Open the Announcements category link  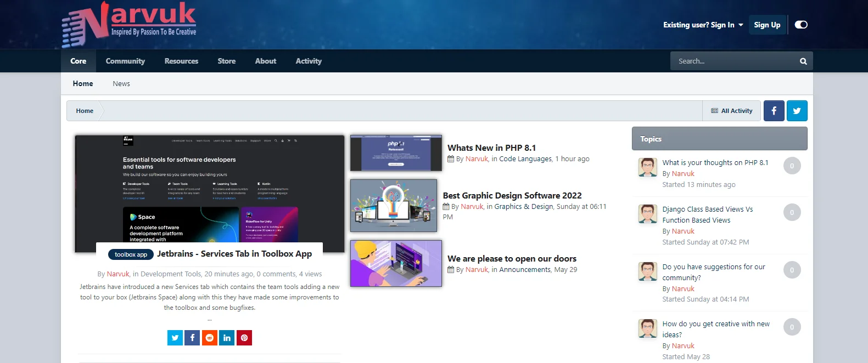pos(525,270)
